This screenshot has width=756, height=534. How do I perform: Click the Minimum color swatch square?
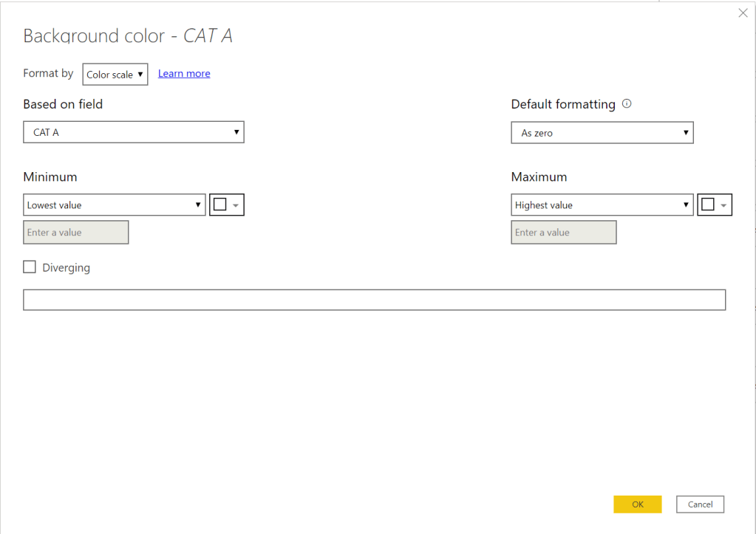pos(219,205)
